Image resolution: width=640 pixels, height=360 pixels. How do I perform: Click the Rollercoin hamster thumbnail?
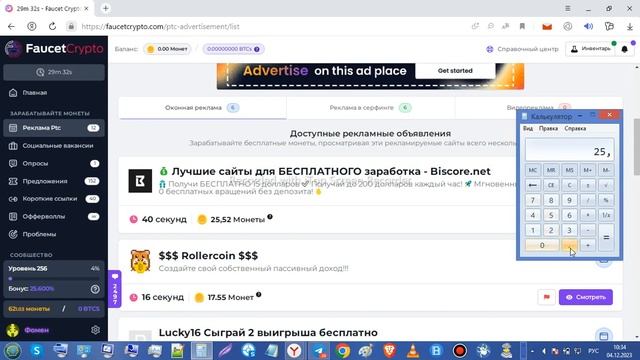[140, 261]
